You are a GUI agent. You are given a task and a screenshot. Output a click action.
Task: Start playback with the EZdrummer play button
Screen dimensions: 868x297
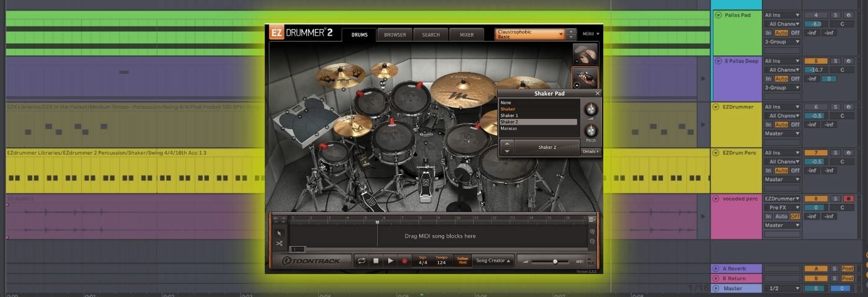(391, 260)
